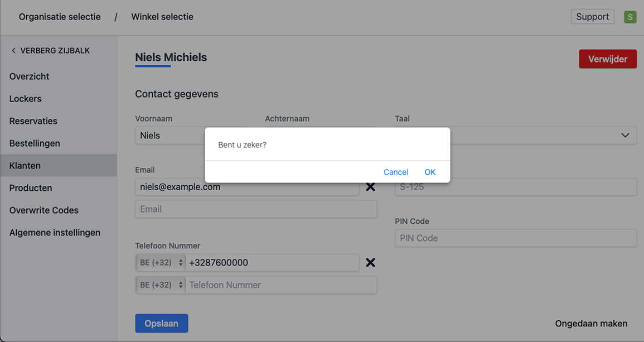Open Algemene instellingen settings
This screenshot has height=342, width=644.
[x=55, y=233]
